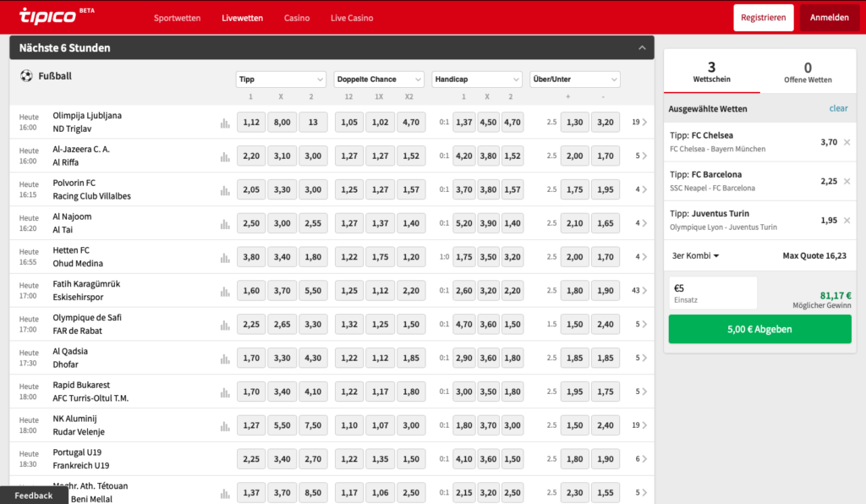Select under 2.5 odds 1,55 for Tétouan match

pos(606,492)
